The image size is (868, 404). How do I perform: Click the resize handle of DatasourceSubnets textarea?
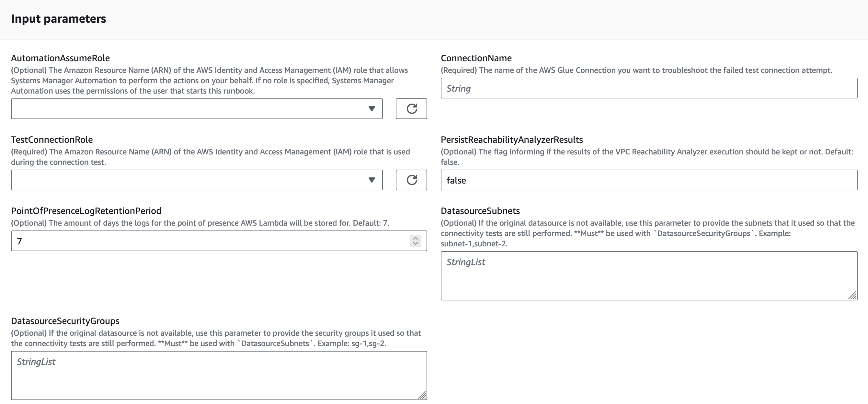[853, 295]
